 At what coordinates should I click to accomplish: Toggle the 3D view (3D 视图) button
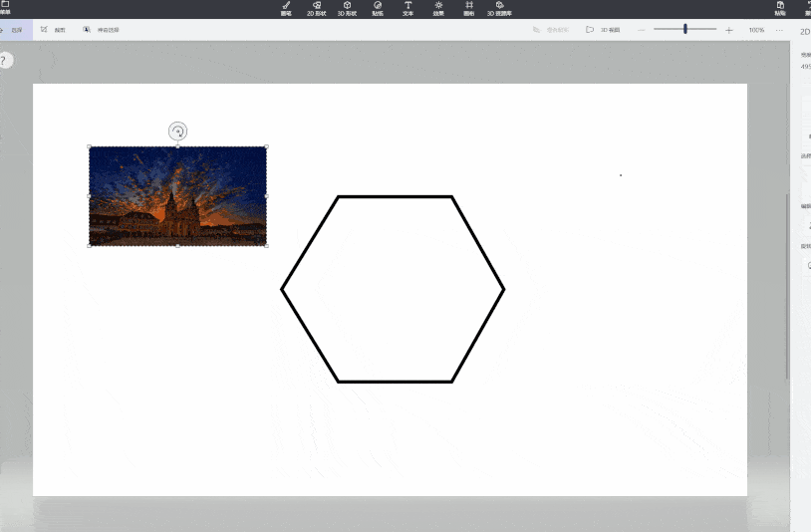(603, 30)
